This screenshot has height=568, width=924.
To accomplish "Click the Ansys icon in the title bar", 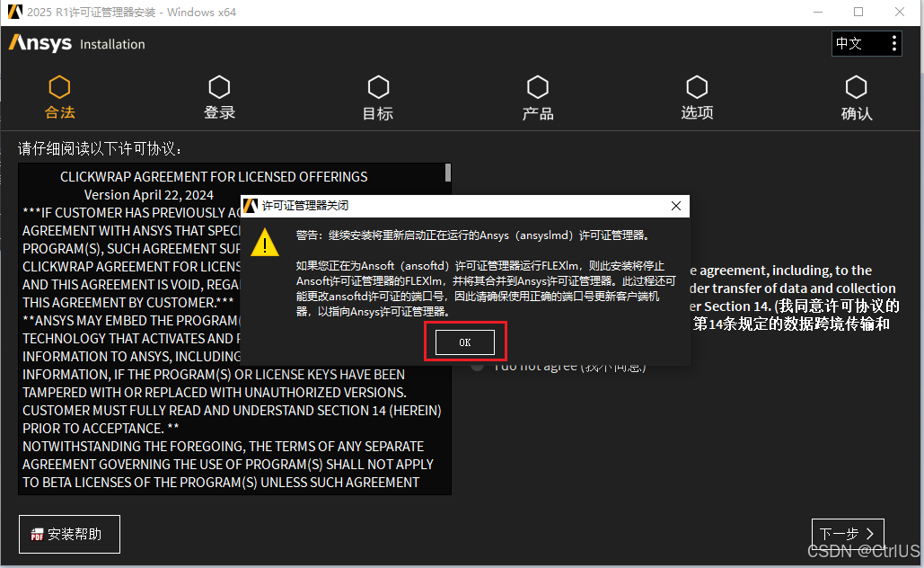I will coord(14,12).
